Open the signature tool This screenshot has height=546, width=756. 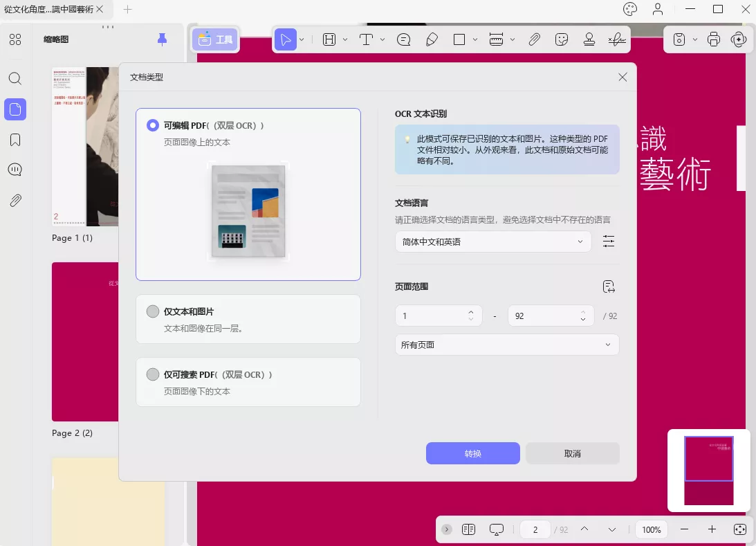coord(616,39)
